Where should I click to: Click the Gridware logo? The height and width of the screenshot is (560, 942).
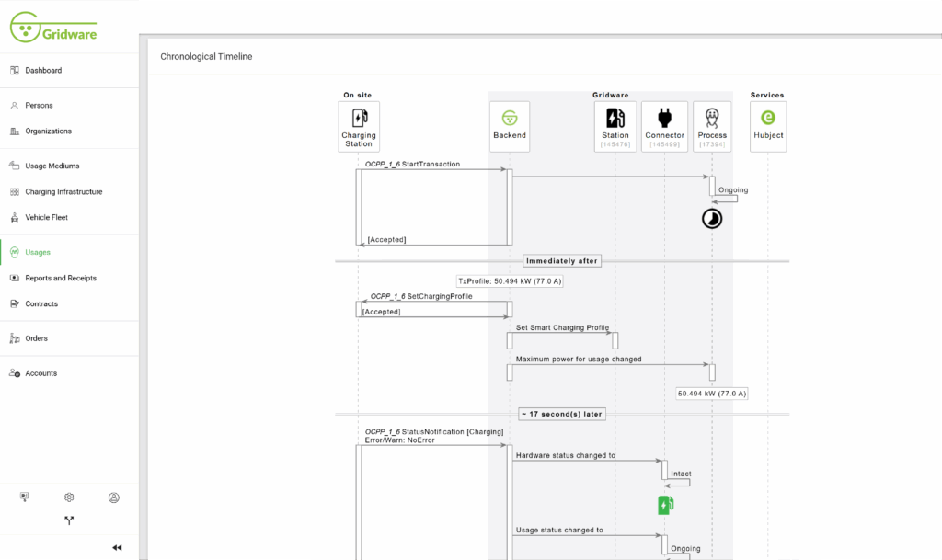(x=53, y=28)
